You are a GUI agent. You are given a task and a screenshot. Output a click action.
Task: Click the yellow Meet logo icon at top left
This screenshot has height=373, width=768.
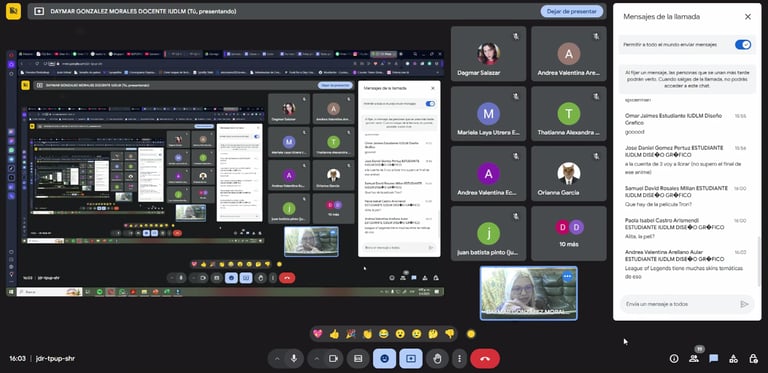[13, 11]
